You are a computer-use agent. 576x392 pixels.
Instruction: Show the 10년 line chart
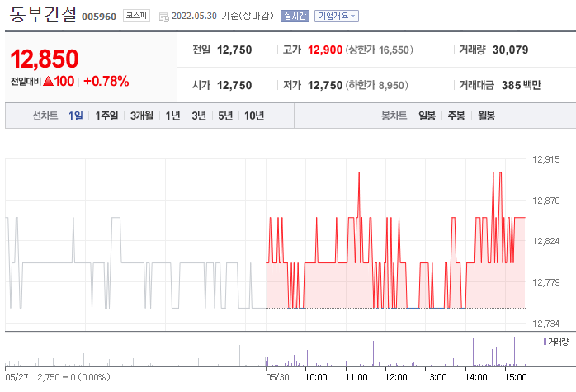(x=254, y=116)
